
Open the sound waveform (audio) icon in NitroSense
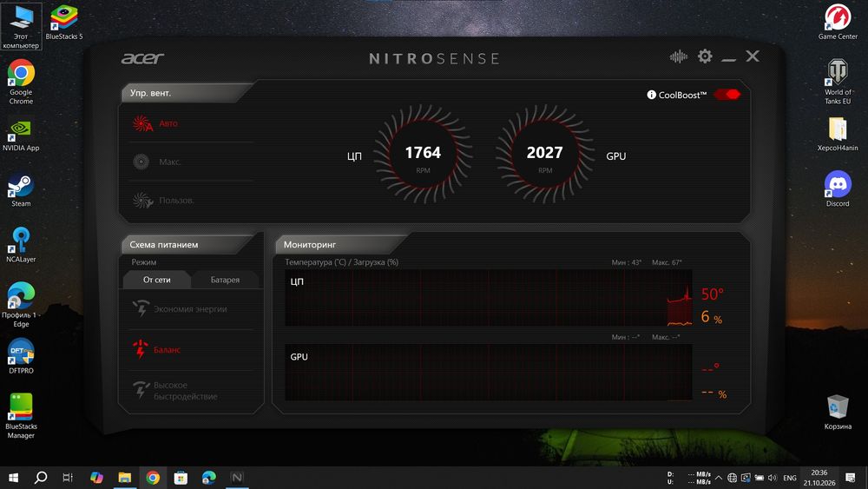click(678, 56)
